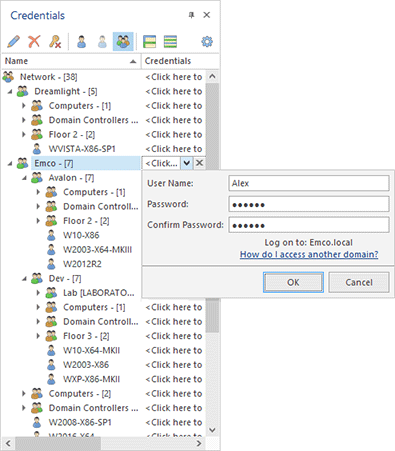Click the Password field

(x=309, y=204)
